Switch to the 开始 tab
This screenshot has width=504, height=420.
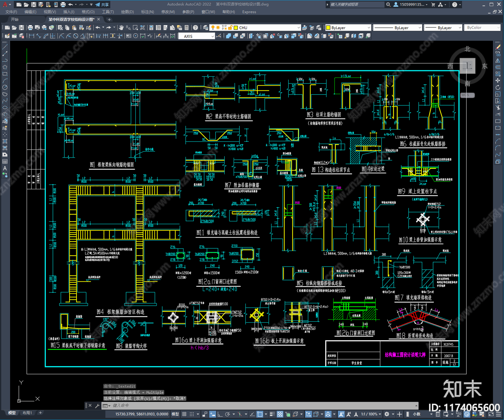click(x=15, y=20)
